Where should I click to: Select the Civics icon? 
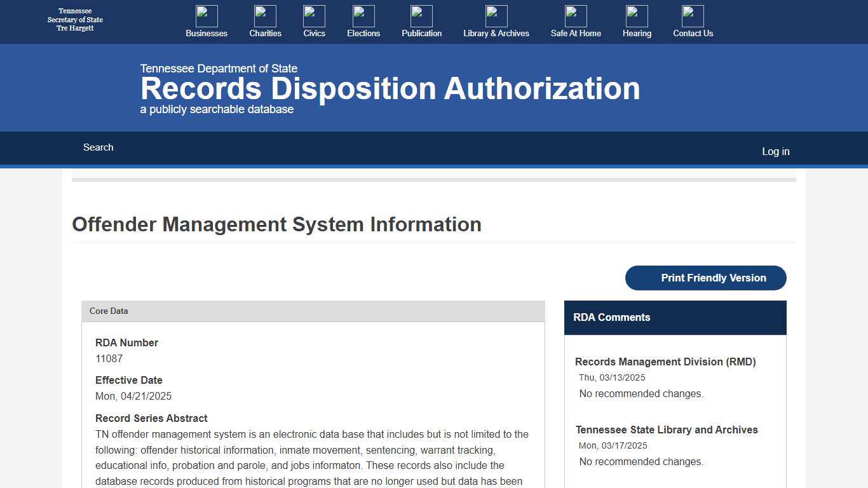coord(314,16)
